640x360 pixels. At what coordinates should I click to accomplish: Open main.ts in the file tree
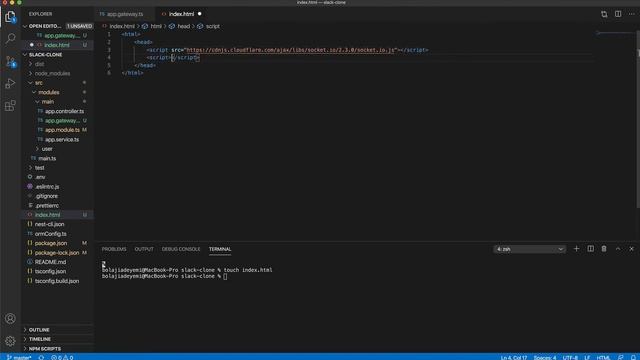[57, 158]
